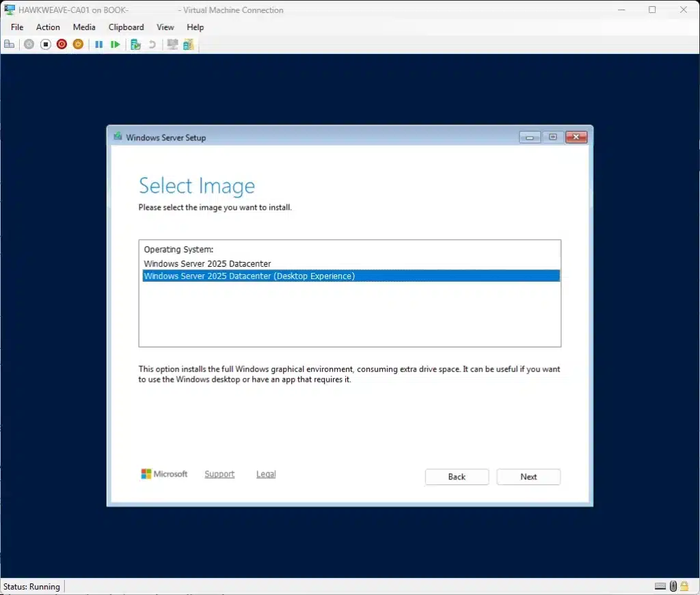Select Windows Server 2025 Datacenter core option
Viewport: 700px width, 595px height.
coord(208,263)
